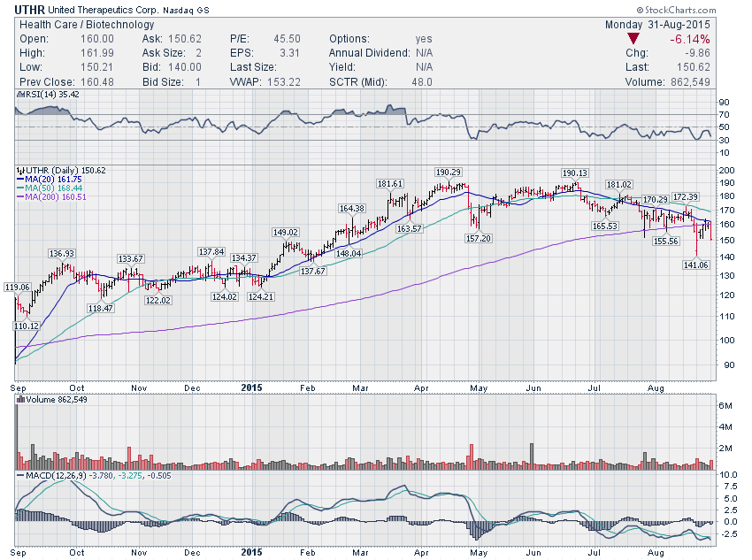Click the 172.39 price label
The image size is (752, 560).
click(x=686, y=197)
